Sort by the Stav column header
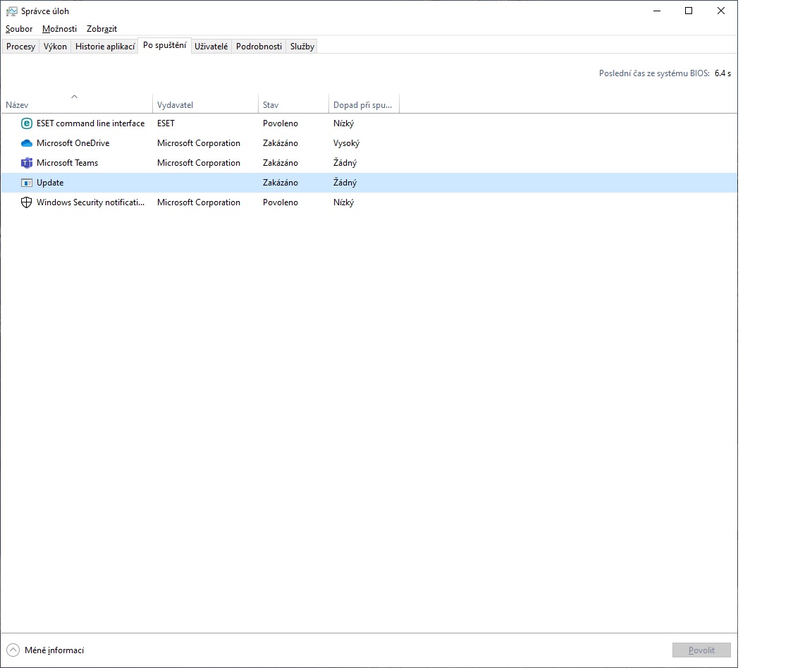 point(293,104)
